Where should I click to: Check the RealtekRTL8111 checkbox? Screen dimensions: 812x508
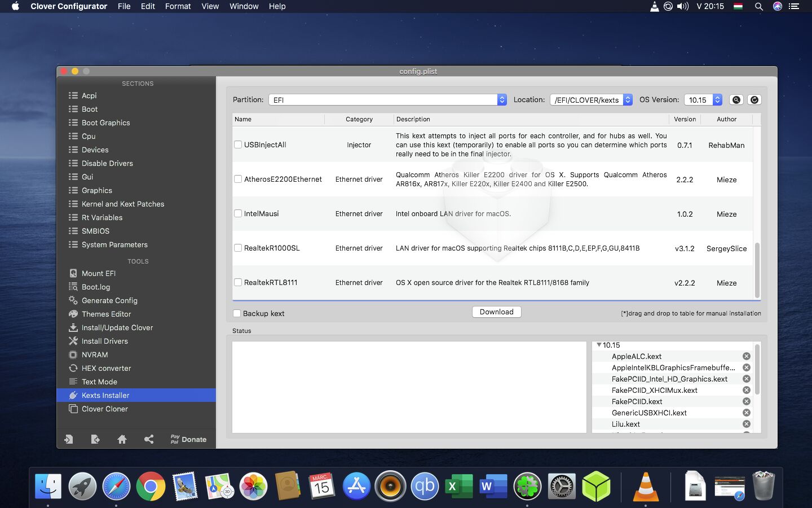pyautogui.click(x=238, y=282)
